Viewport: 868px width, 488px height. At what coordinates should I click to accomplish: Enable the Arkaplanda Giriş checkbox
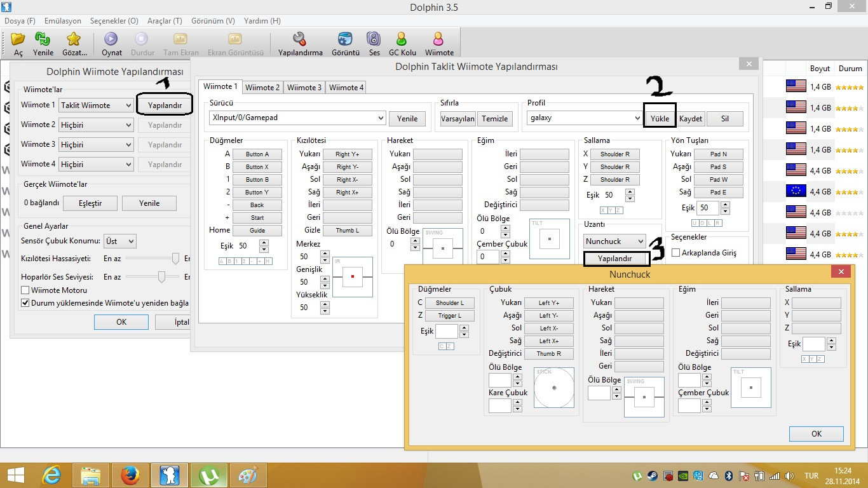coord(675,253)
